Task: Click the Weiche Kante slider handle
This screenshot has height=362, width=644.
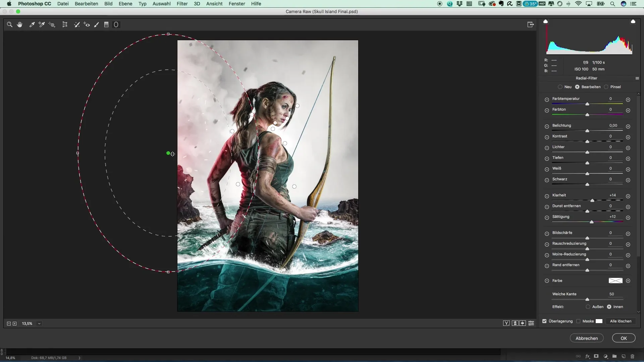Action: 587,299
